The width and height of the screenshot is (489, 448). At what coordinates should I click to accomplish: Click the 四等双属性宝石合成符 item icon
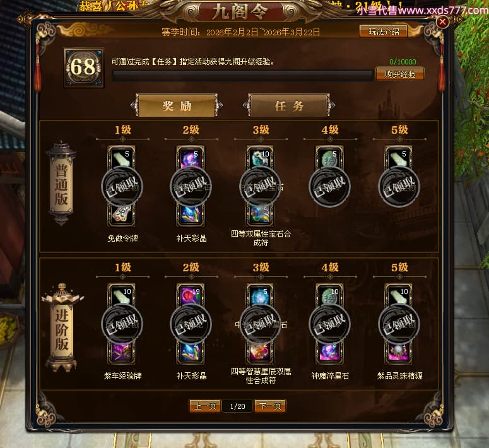pyautogui.click(x=261, y=215)
